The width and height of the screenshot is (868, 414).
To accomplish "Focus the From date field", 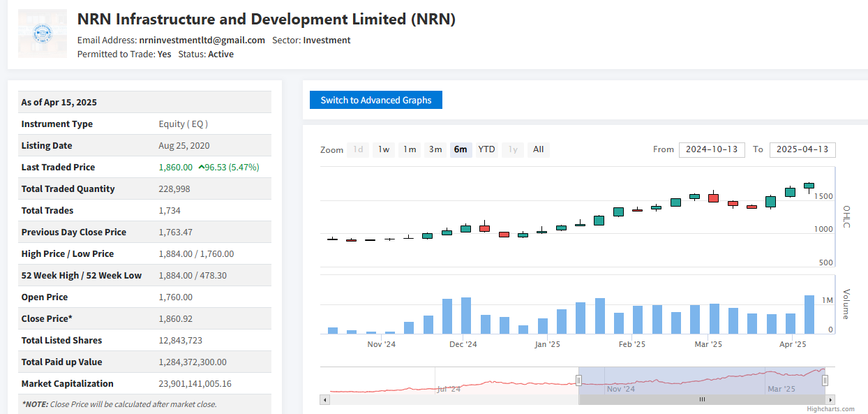I will (712, 149).
